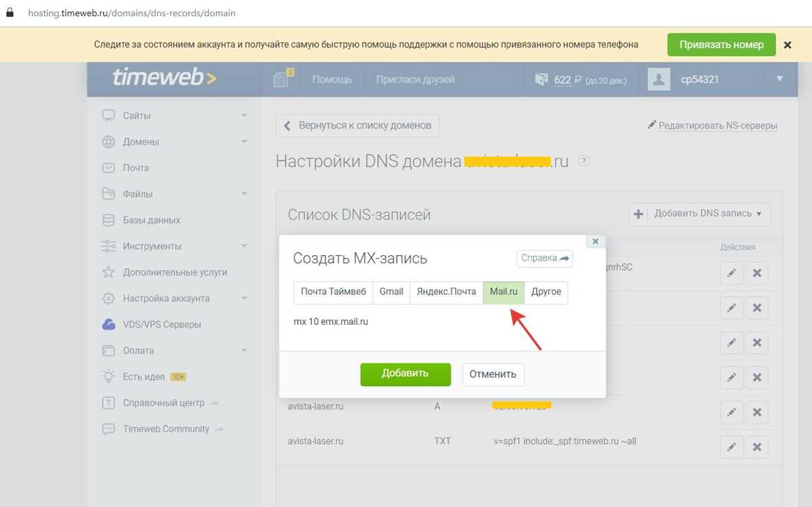Click the Справочный центр question icon
The width and height of the screenshot is (812, 507).
tap(108, 403)
